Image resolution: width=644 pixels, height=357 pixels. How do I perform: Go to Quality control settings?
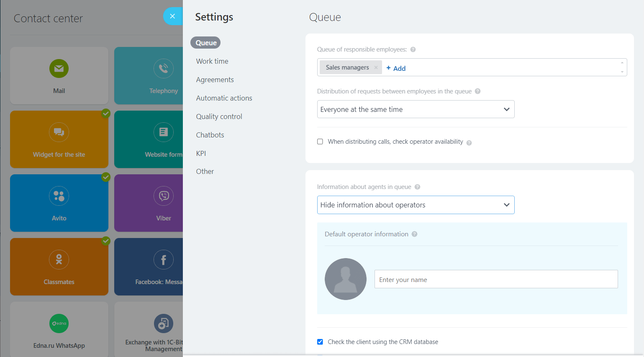point(219,116)
